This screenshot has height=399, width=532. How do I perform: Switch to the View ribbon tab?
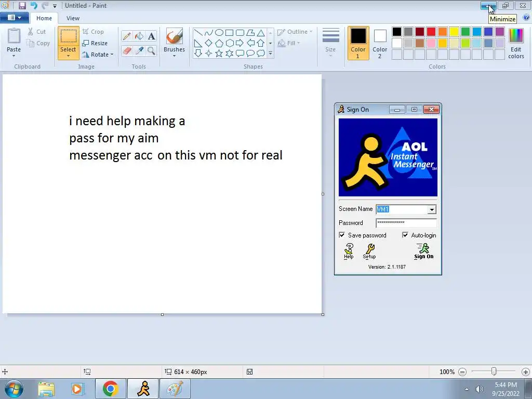tap(73, 18)
